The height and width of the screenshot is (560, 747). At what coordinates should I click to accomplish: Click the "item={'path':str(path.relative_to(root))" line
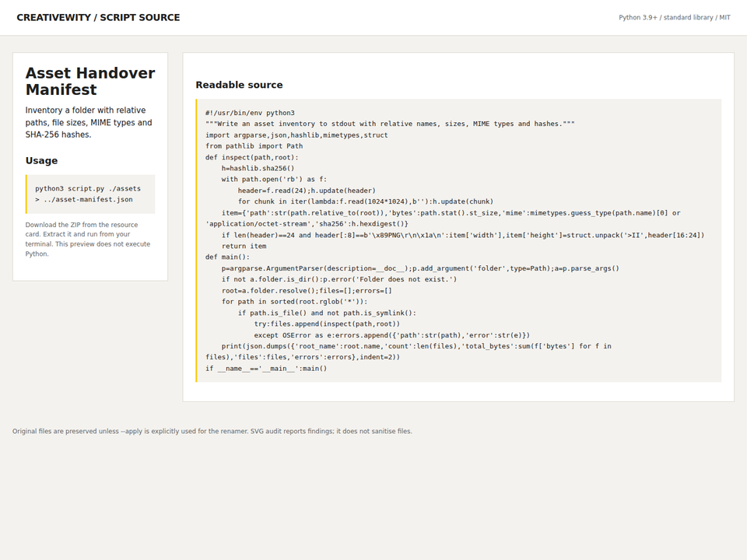443,219
